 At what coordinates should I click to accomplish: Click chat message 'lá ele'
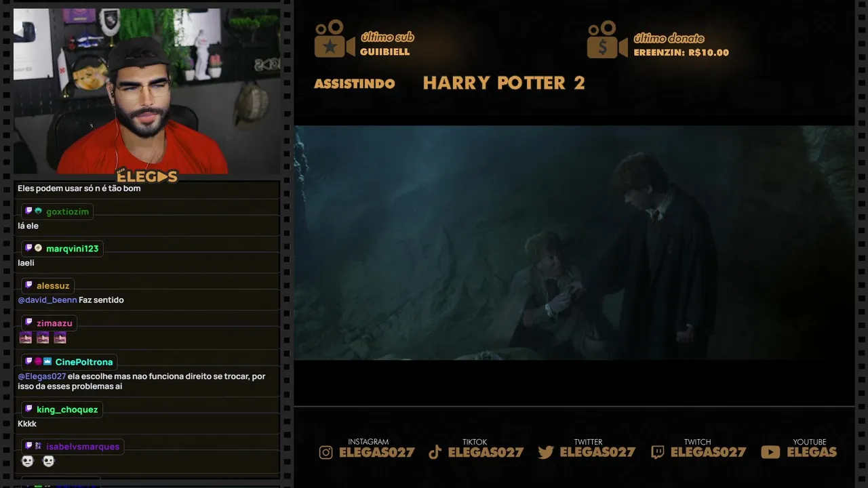pos(28,226)
